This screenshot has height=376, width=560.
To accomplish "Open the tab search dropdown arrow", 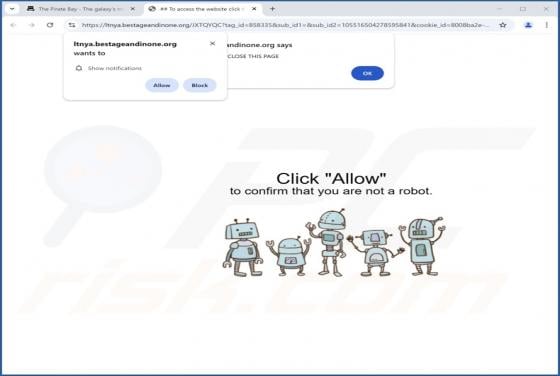I will point(12,9).
